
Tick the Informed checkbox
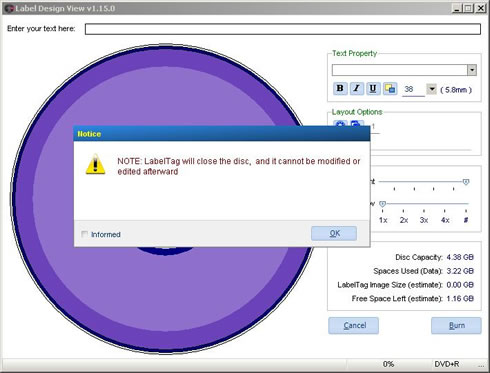[x=85, y=234]
